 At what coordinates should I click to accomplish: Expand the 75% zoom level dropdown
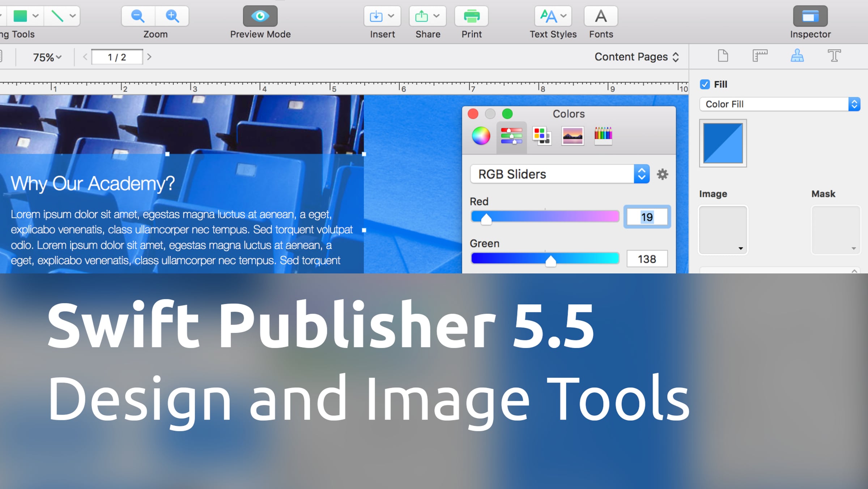click(47, 57)
